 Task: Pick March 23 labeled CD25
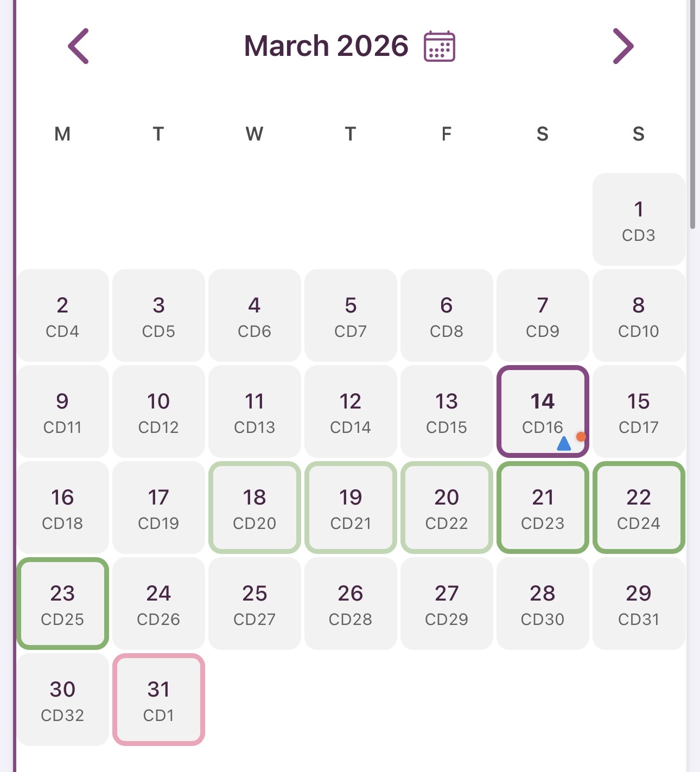pyautogui.click(x=62, y=603)
